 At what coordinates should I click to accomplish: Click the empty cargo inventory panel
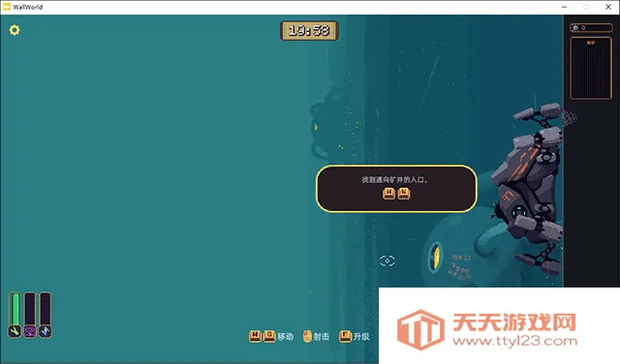pos(591,68)
